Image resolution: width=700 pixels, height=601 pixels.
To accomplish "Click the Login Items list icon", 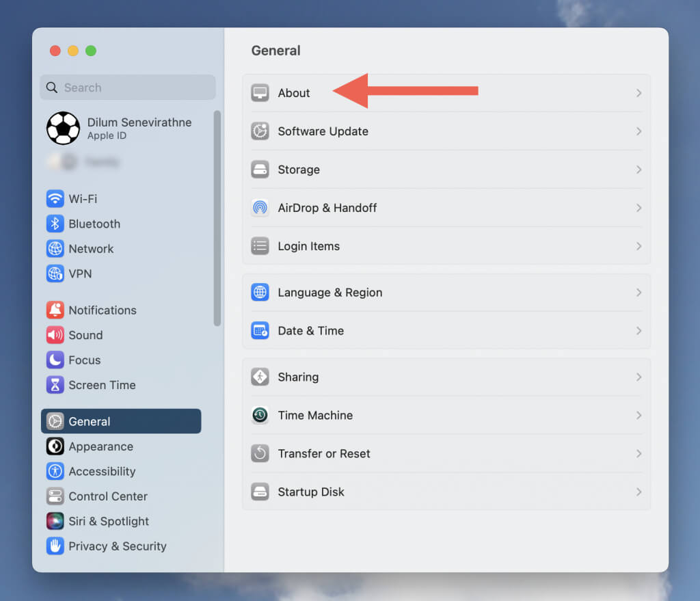I will click(x=260, y=246).
